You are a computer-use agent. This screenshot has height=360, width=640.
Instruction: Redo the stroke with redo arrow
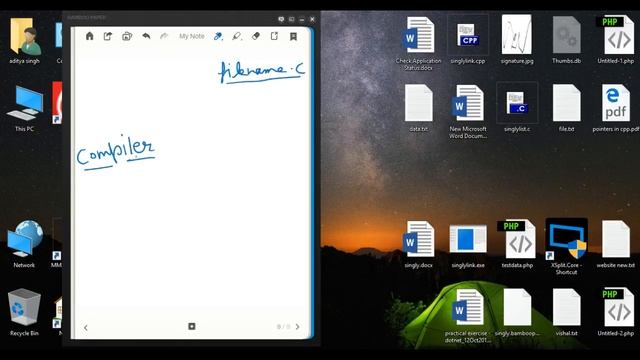click(164, 36)
